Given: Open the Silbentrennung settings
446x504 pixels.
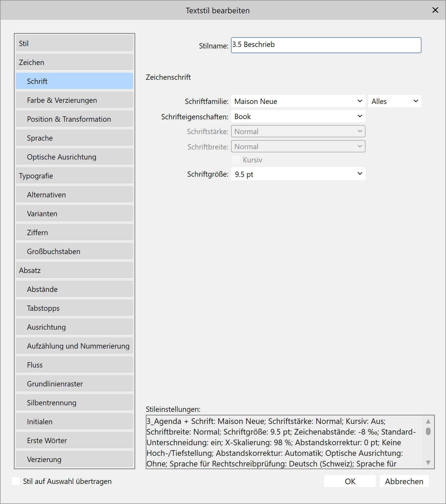Looking at the screenshot, I should [x=74, y=402].
